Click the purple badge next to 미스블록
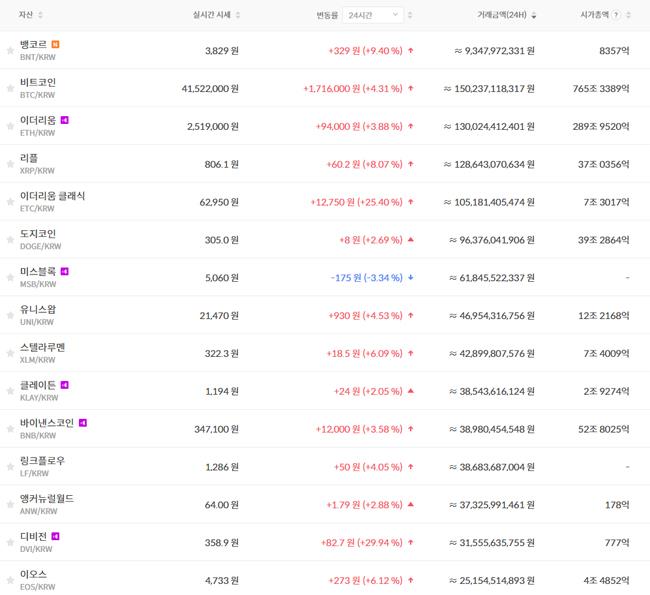 pos(65,271)
